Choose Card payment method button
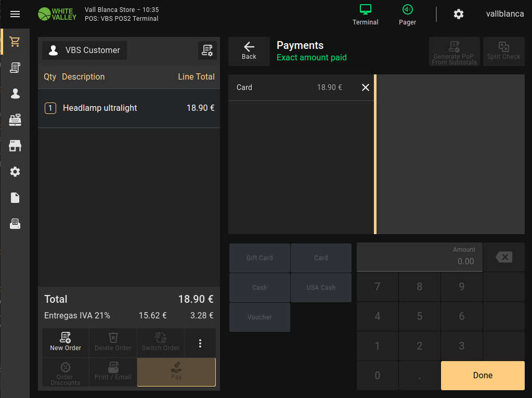Screen dimensions: 532x398 tap(321, 258)
